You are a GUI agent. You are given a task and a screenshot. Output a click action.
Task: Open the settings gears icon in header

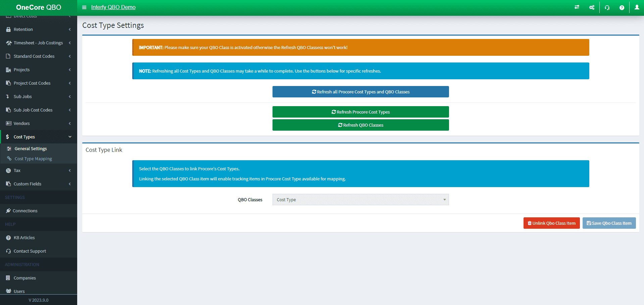pos(592,7)
